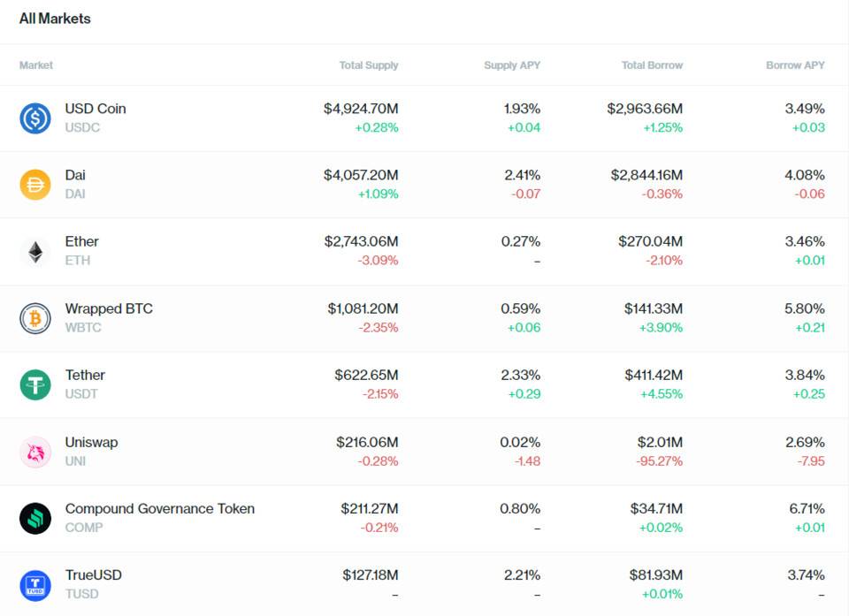Open the Wrapped BTC market name
Viewport: 849px width, 616px height.
[109, 308]
